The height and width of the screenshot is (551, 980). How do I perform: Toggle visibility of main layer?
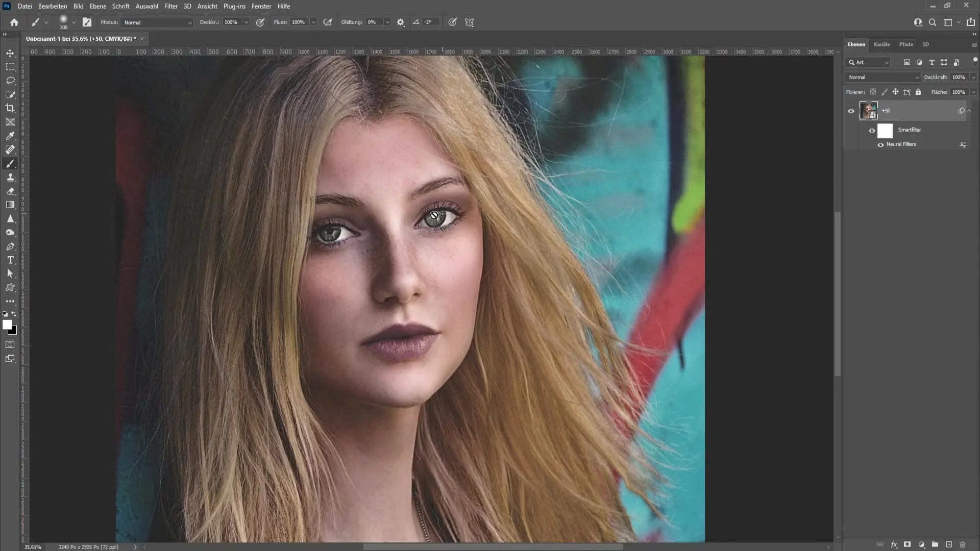[x=851, y=110]
